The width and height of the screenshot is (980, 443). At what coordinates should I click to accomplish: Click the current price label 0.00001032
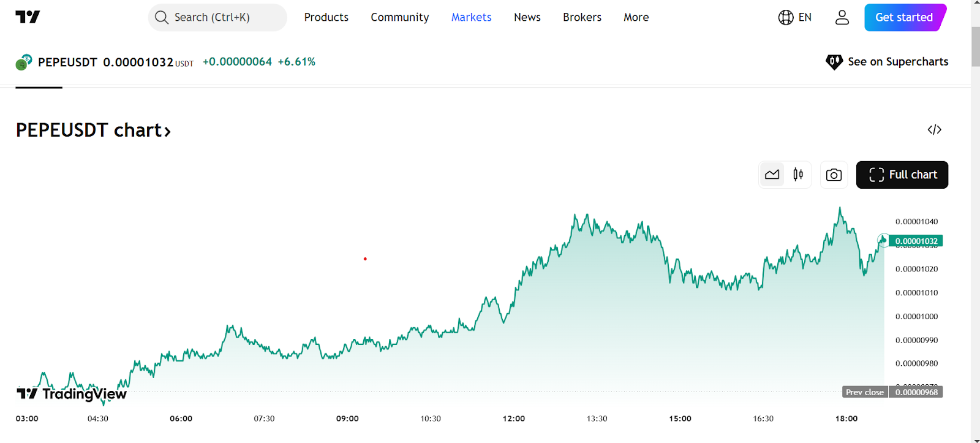coord(916,241)
